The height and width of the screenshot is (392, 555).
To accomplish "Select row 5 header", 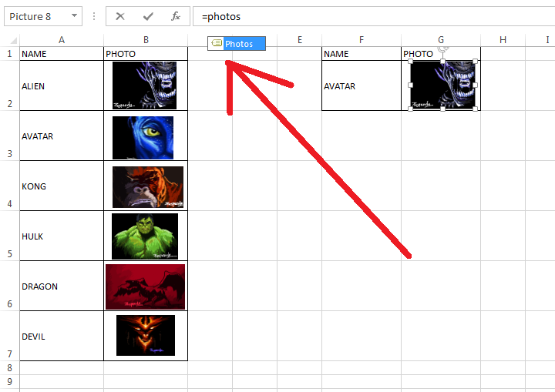I will [9, 236].
